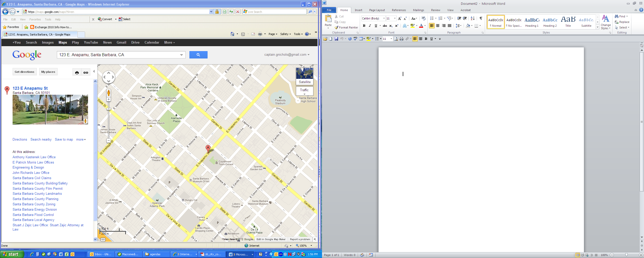Toggle Underline in Word's Font group
Viewport: 644px width, 258px height.
(376, 26)
